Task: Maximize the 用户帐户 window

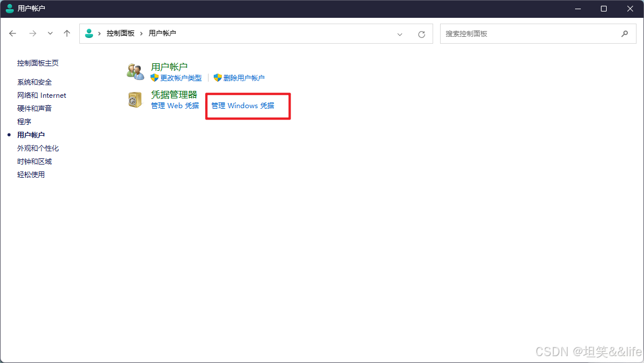Action: tap(604, 9)
